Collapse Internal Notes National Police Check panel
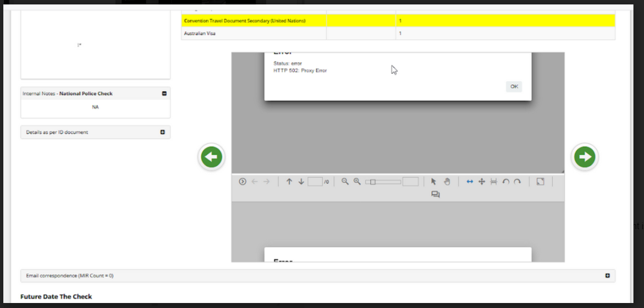Viewport: 644px width, 308px height. click(x=164, y=93)
